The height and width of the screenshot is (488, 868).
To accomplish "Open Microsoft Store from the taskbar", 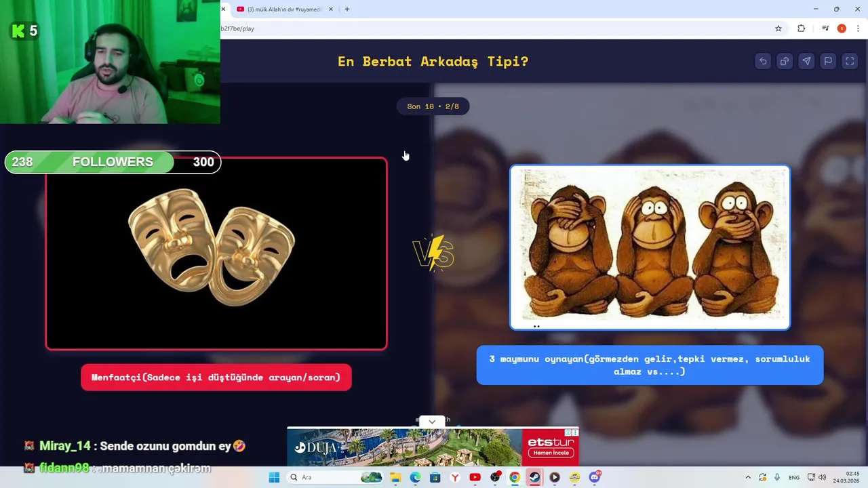I will coord(435,477).
